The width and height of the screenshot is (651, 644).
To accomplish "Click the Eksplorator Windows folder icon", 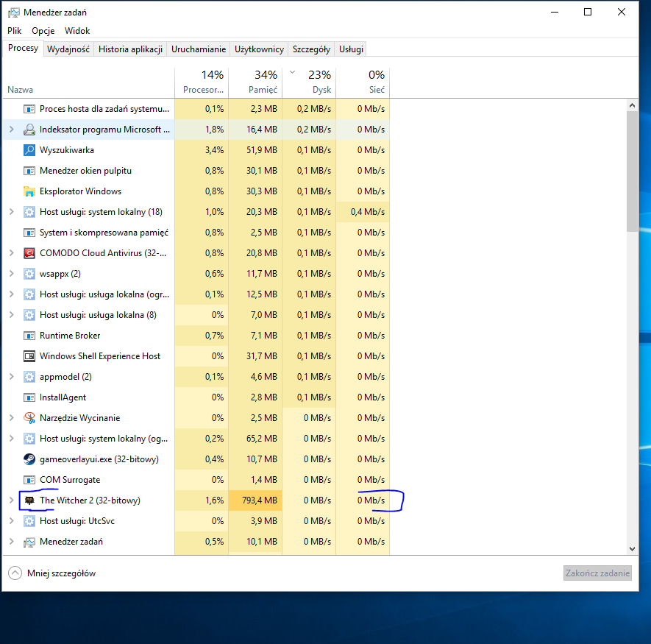I will pyautogui.click(x=29, y=191).
